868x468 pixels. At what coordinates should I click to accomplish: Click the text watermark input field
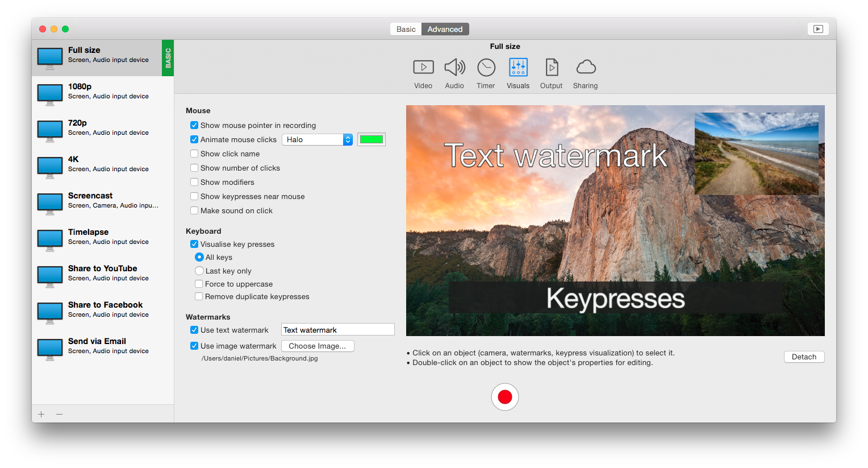click(337, 330)
